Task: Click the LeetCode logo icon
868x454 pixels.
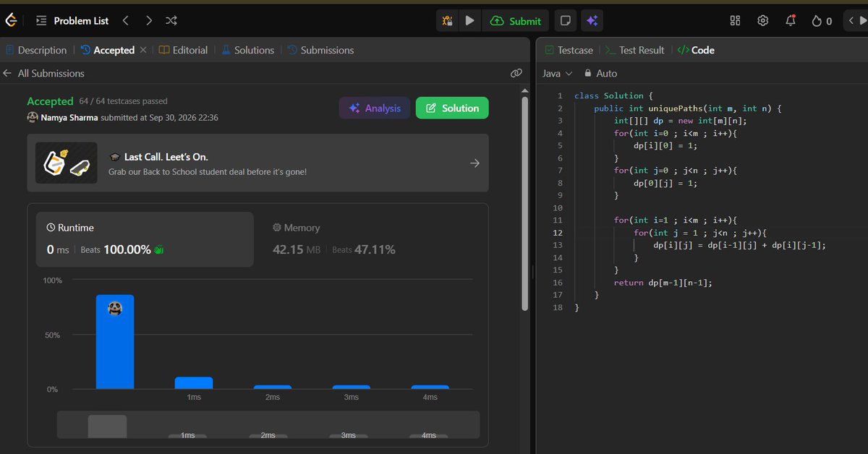Action: pyautogui.click(x=10, y=21)
